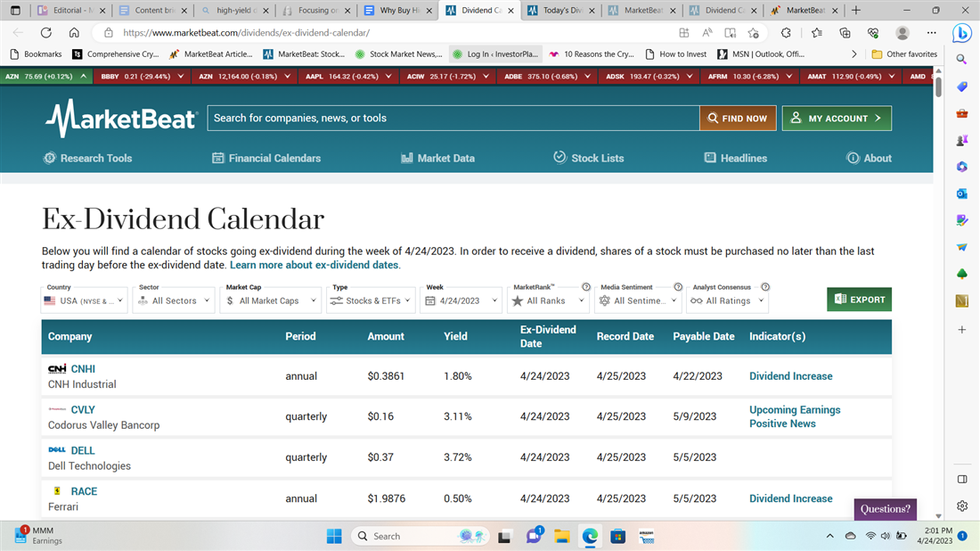Open the Analyst Consensus All Ratings dropdown

[x=728, y=300]
